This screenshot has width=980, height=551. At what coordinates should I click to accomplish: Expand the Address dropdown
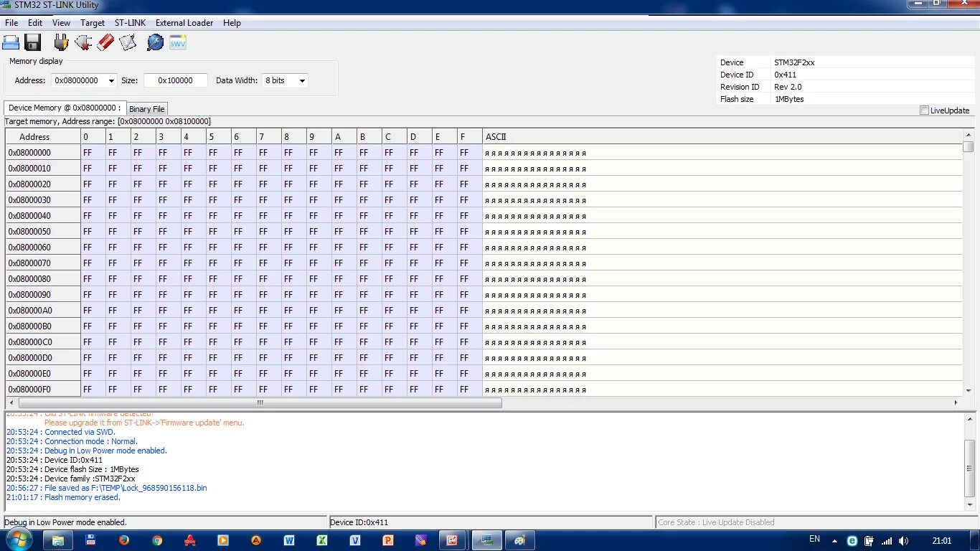pyautogui.click(x=110, y=81)
